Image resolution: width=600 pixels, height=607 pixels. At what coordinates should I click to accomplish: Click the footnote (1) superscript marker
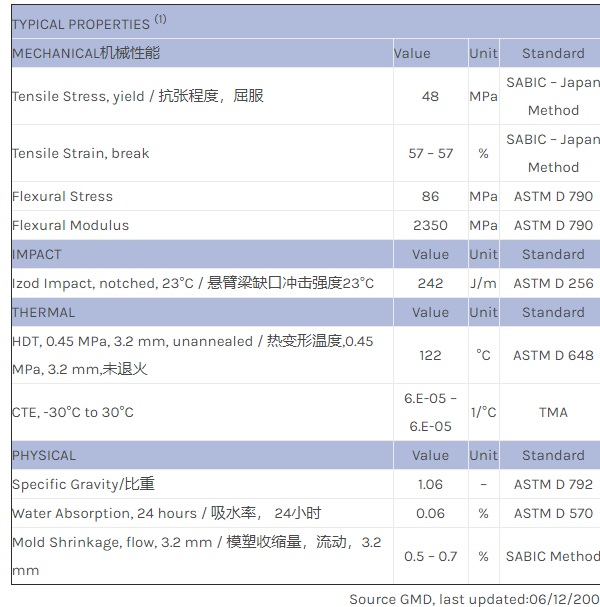coord(161,19)
